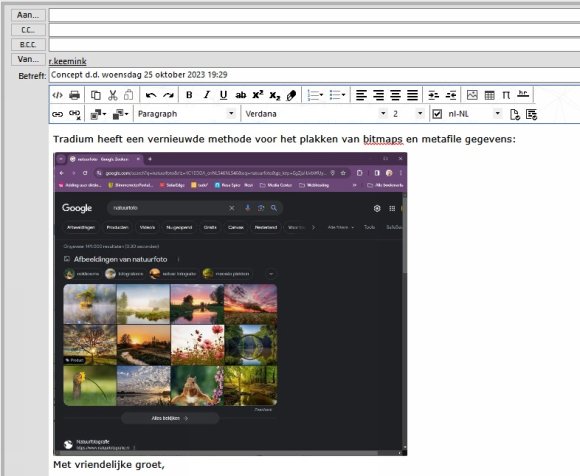Toggle italic formatting
The width and height of the screenshot is (580, 476).
point(206,95)
